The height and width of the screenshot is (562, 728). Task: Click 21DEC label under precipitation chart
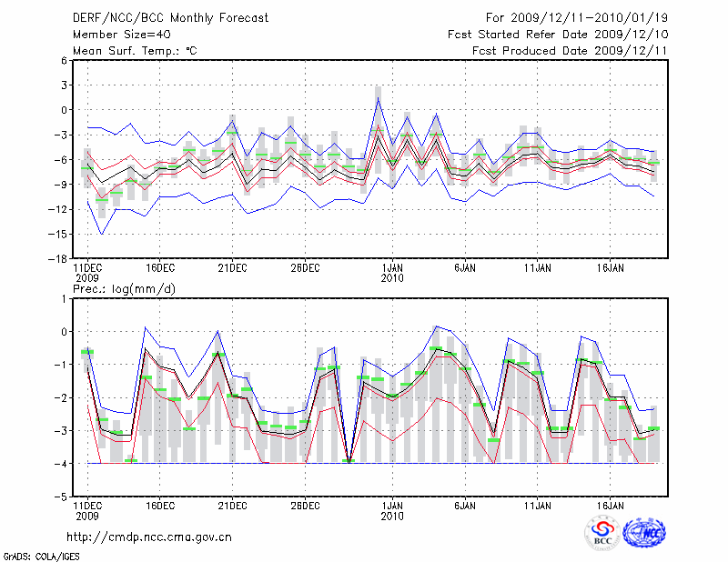click(232, 505)
